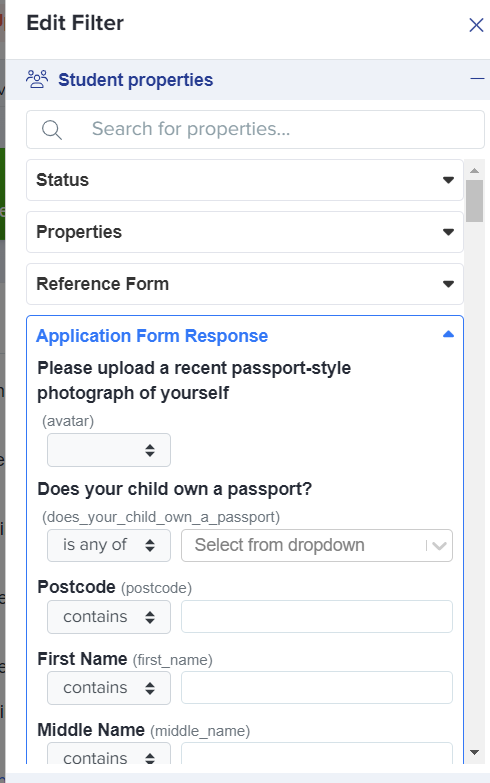This screenshot has width=490, height=783.
Task: Open the 'is any of' operator dropdown
Action: pos(109,545)
